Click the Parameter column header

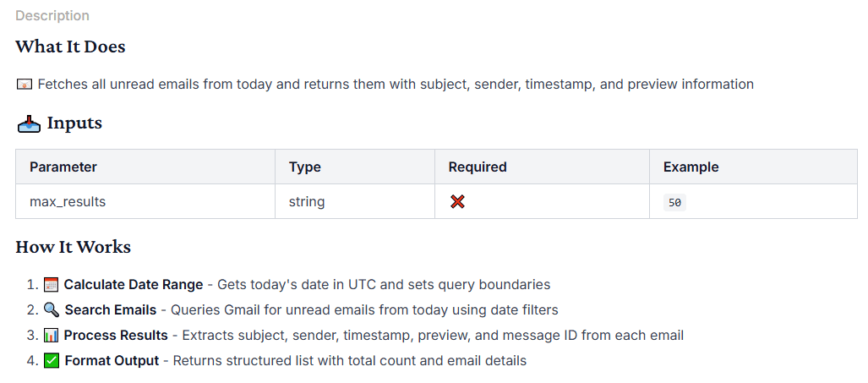(x=63, y=167)
